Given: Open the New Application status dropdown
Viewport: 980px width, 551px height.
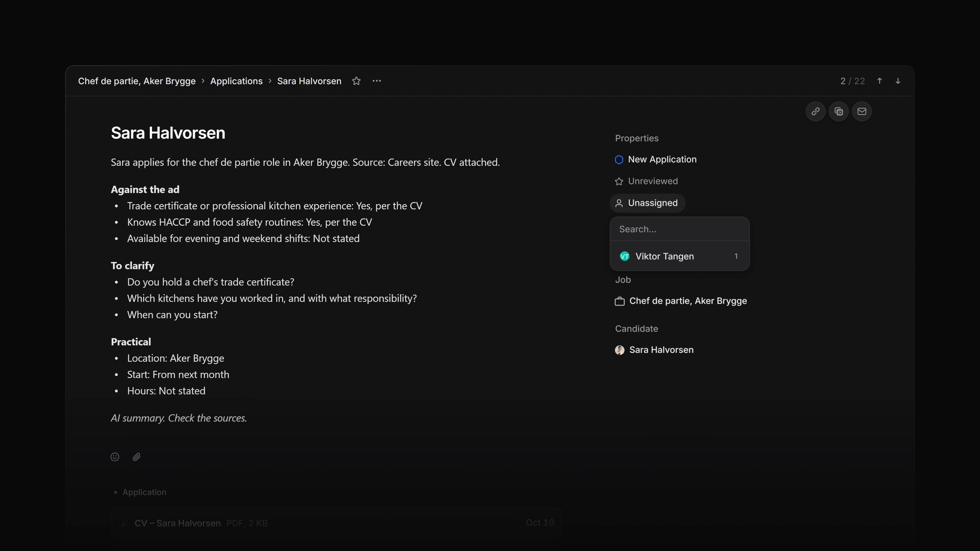Looking at the screenshot, I should [x=656, y=159].
